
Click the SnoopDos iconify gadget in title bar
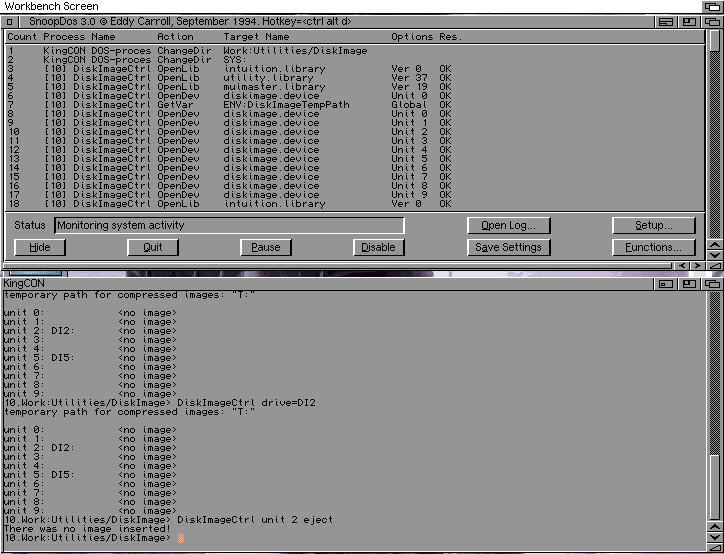(665, 22)
